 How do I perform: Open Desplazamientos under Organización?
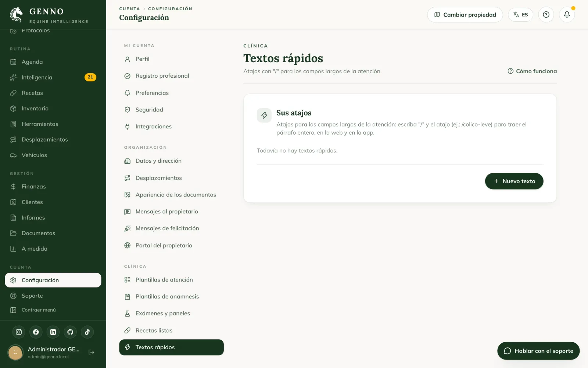click(171, 178)
